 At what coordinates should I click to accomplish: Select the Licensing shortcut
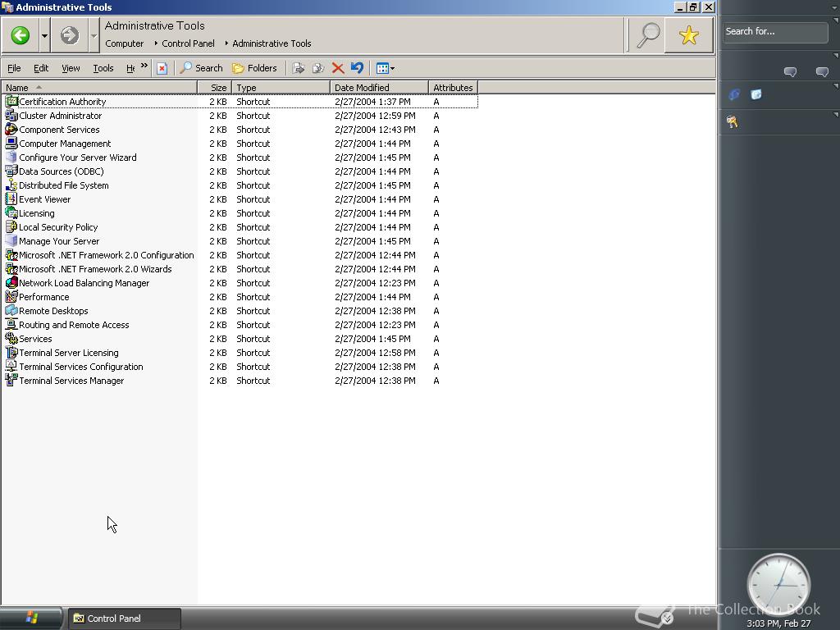[36, 213]
